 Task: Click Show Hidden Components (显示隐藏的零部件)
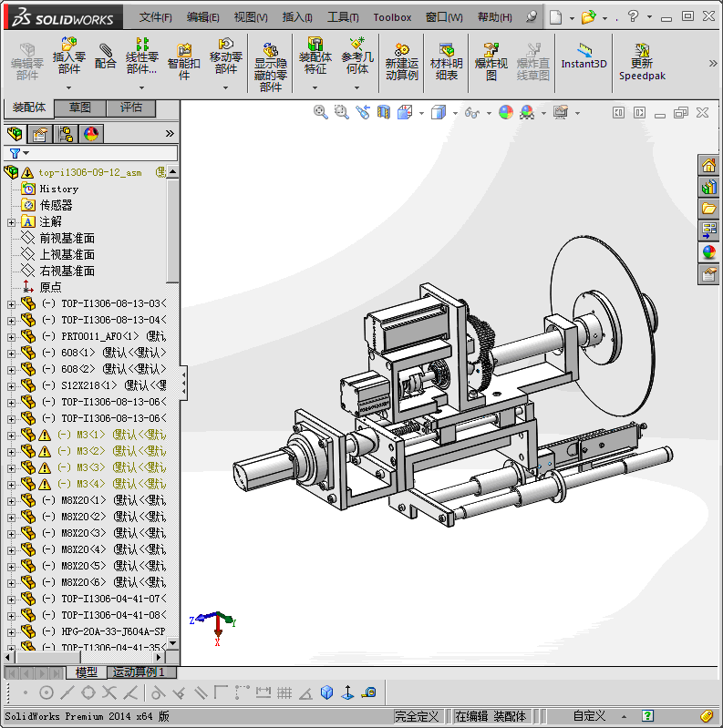[271, 67]
